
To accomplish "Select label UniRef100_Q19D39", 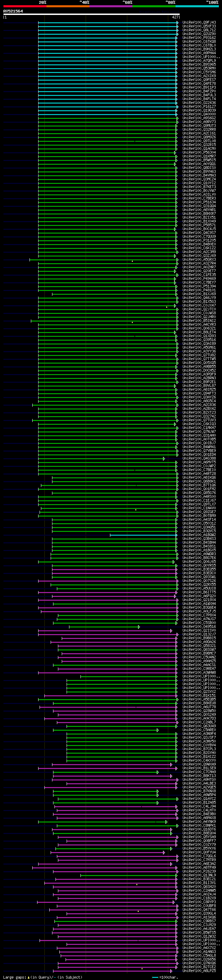I will [199, 110].
